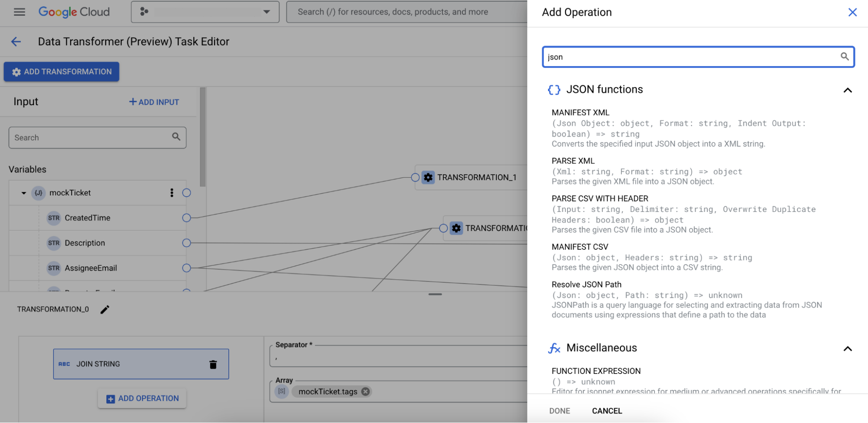This screenshot has height=423, width=868.
Task: Collapse the JSON functions section
Action: pyautogui.click(x=848, y=90)
